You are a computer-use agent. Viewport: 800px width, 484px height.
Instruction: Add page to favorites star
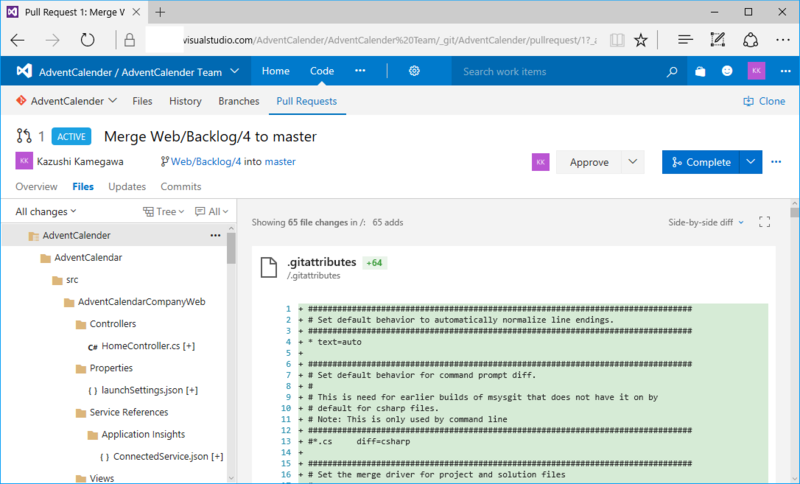coord(641,40)
